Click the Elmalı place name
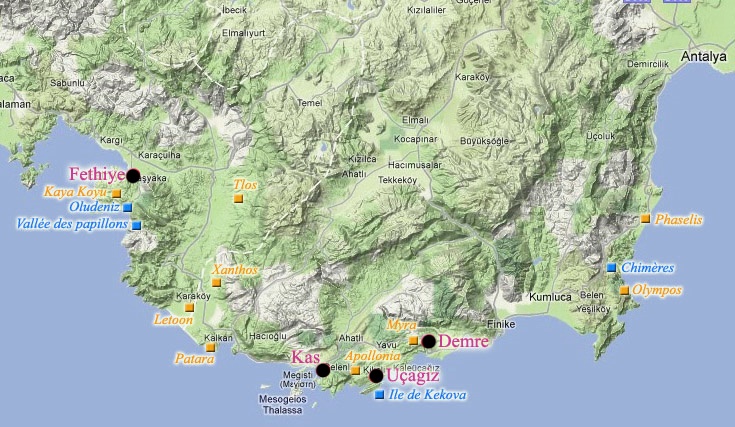 click(x=415, y=120)
